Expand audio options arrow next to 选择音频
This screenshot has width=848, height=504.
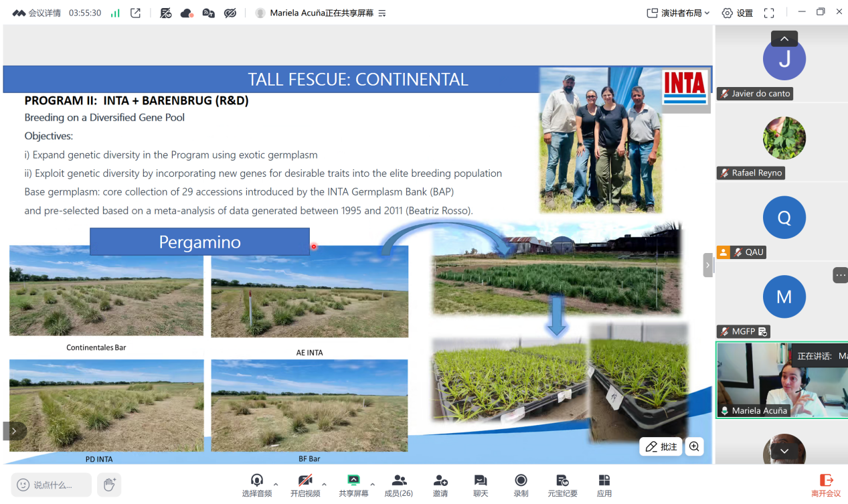(276, 484)
